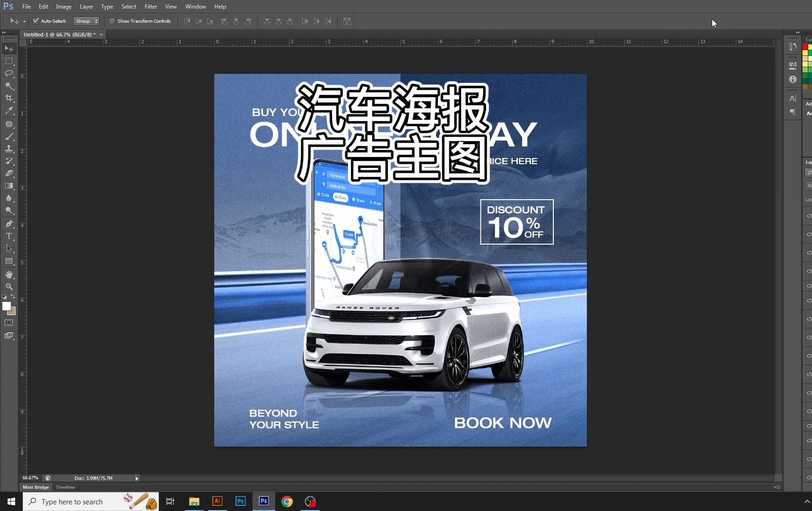Open the Properties panel icon
The height and width of the screenshot is (511, 812).
(793, 65)
